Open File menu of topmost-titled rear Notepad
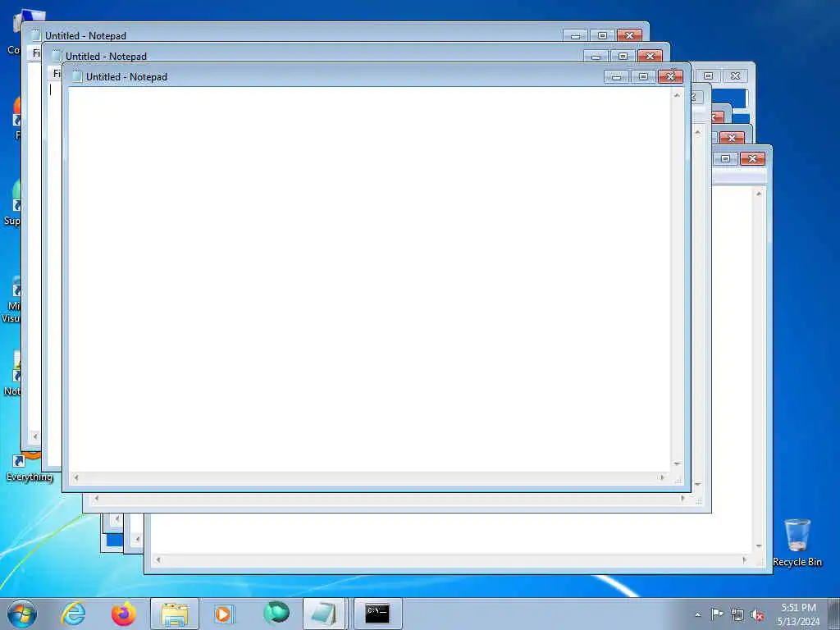 (36, 53)
